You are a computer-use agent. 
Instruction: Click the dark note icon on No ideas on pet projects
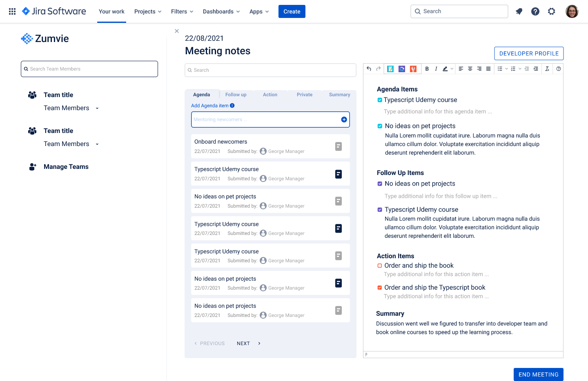(339, 283)
